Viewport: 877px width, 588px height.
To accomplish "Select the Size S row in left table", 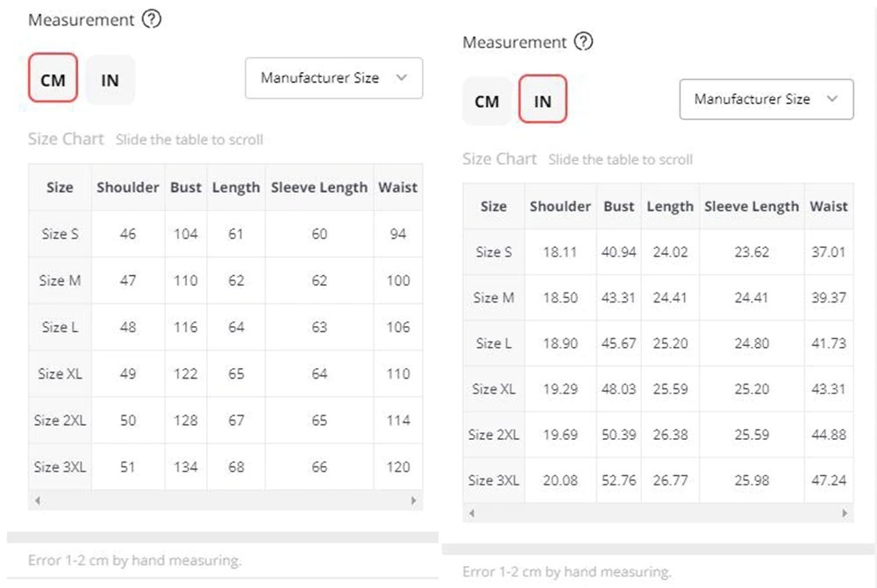I will 60,234.
